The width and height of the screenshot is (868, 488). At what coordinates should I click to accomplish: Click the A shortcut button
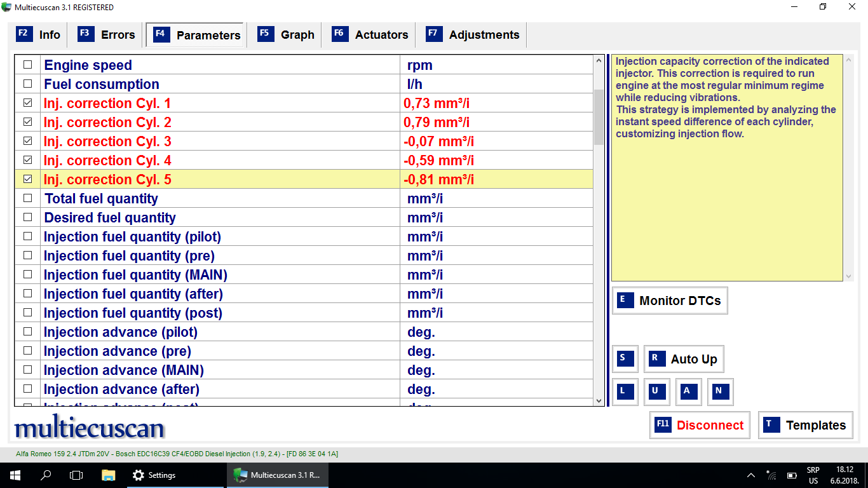pyautogui.click(x=688, y=392)
